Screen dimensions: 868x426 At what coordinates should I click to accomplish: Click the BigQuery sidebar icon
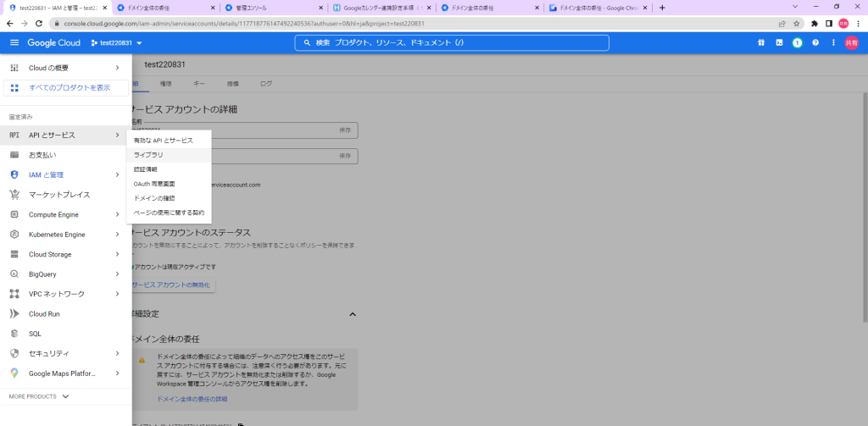tap(14, 274)
